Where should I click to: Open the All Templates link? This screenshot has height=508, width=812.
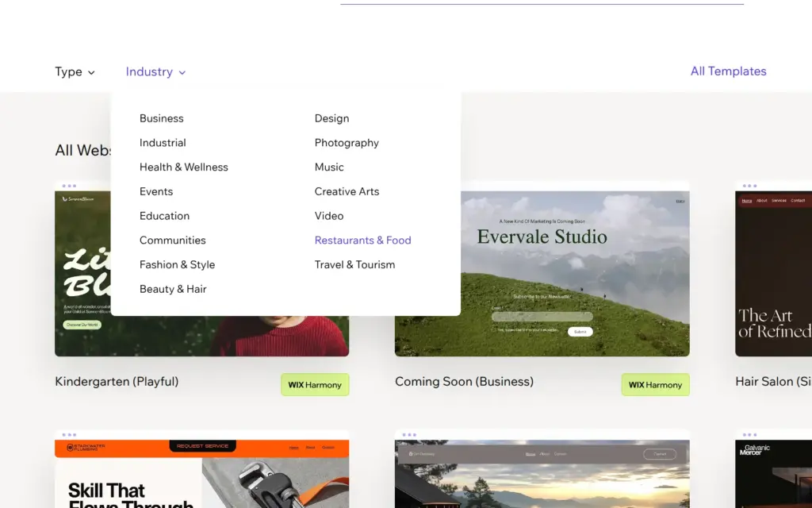point(728,71)
